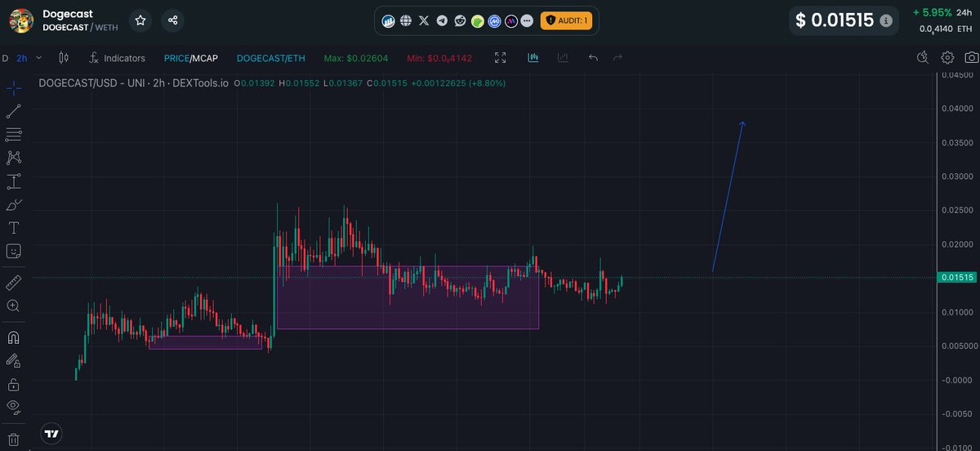Toggle the DOGECAST/ETH pair chart
The height and width of the screenshot is (451, 980).
[x=270, y=58]
